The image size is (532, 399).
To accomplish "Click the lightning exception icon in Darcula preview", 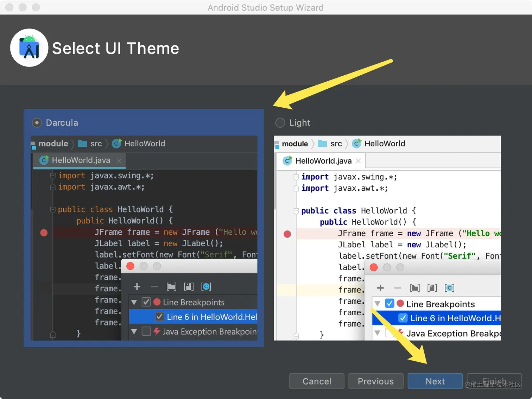I will tap(157, 331).
